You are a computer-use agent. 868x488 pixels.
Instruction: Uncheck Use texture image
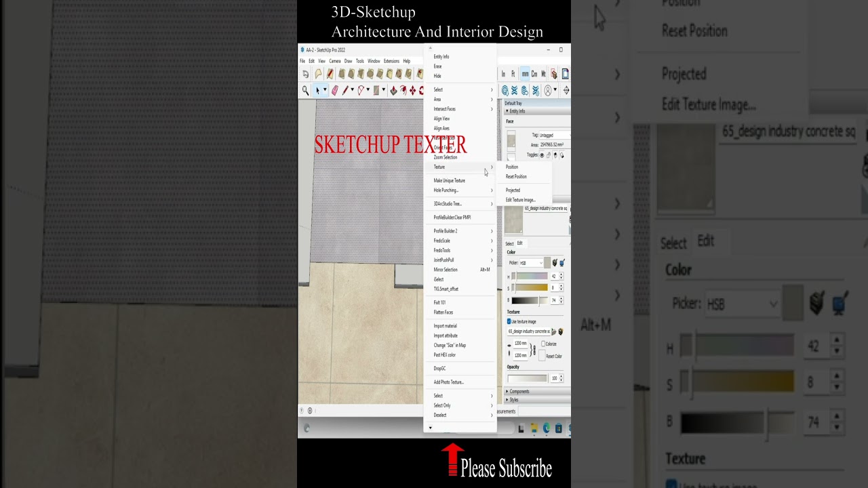(x=509, y=321)
